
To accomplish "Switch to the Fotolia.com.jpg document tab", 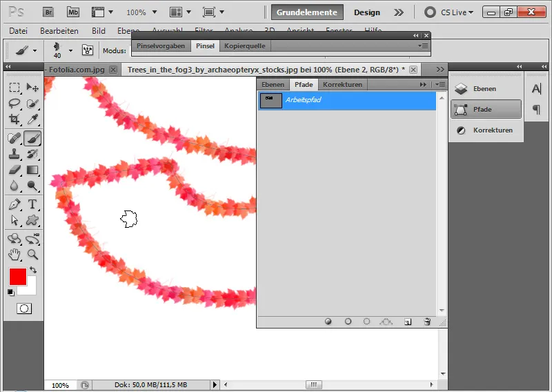I will 77,70.
